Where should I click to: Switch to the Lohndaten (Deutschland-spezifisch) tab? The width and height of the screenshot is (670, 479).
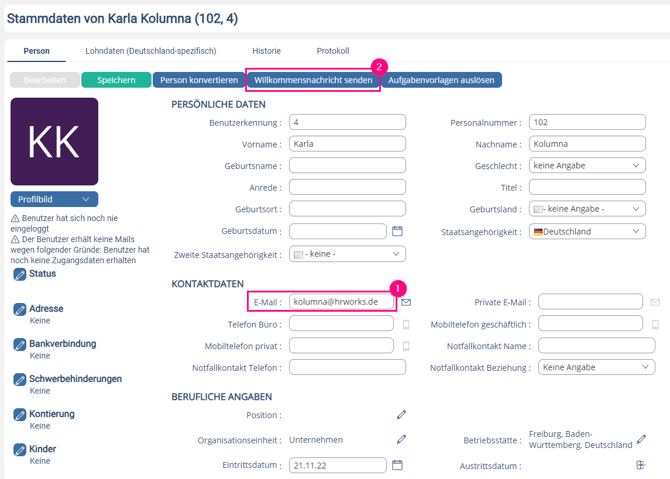pyautogui.click(x=148, y=51)
